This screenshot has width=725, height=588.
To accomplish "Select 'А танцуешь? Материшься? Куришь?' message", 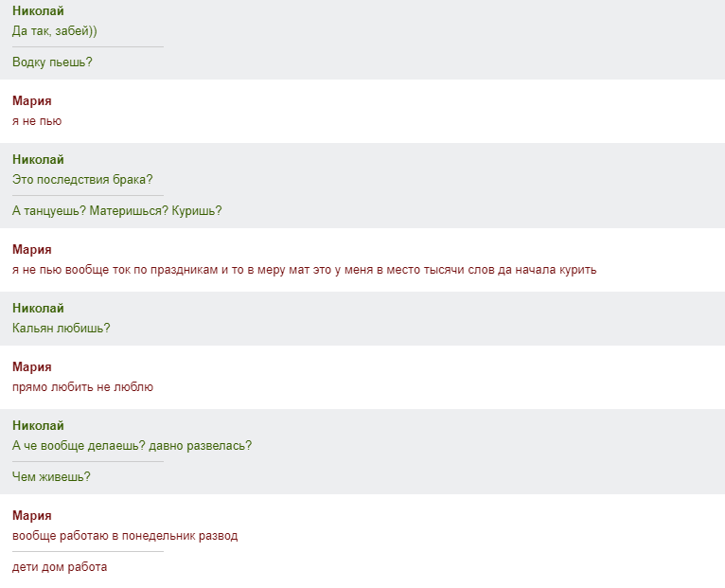I will point(117,211).
